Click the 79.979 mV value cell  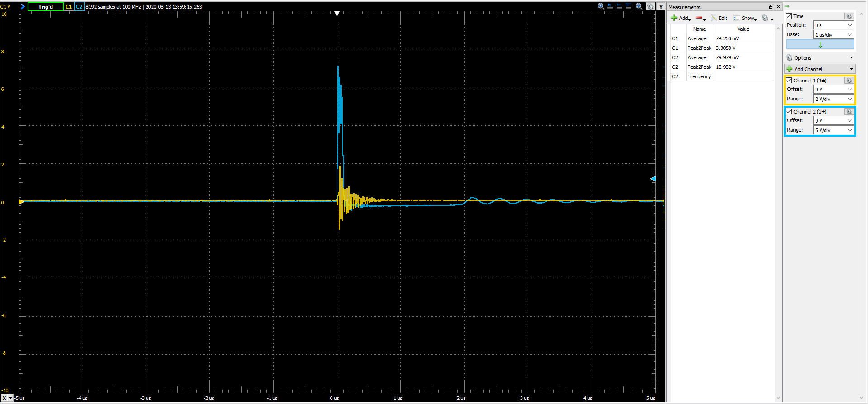click(x=743, y=57)
